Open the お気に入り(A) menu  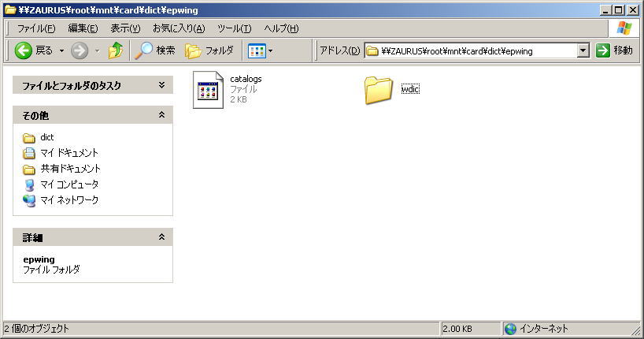(179, 28)
